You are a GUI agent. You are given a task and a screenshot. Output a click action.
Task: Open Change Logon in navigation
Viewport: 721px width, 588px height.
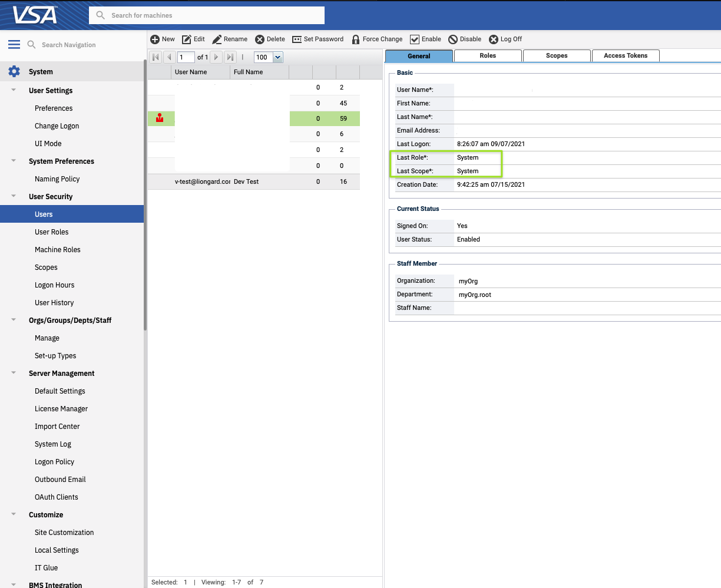pyautogui.click(x=57, y=125)
